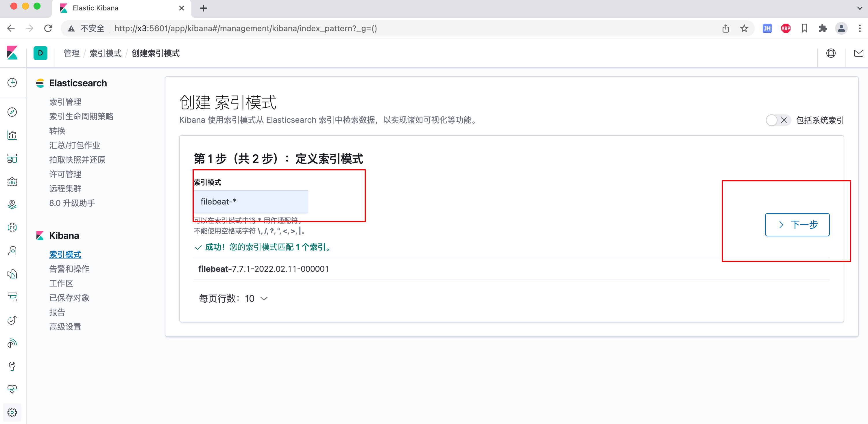The height and width of the screenshot is (424, 868).
Task: Open 已保存对象 under Kibana
Action: (x=69, y=298)
